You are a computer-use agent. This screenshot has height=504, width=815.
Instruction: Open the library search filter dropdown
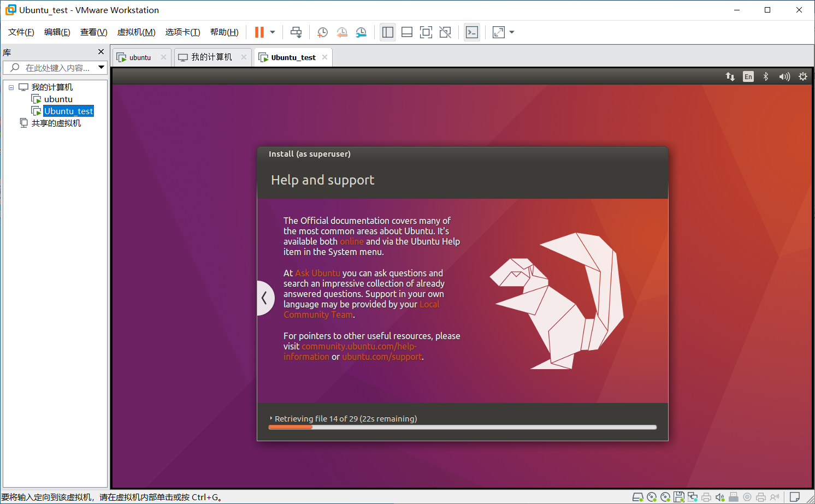coord(102,68)
